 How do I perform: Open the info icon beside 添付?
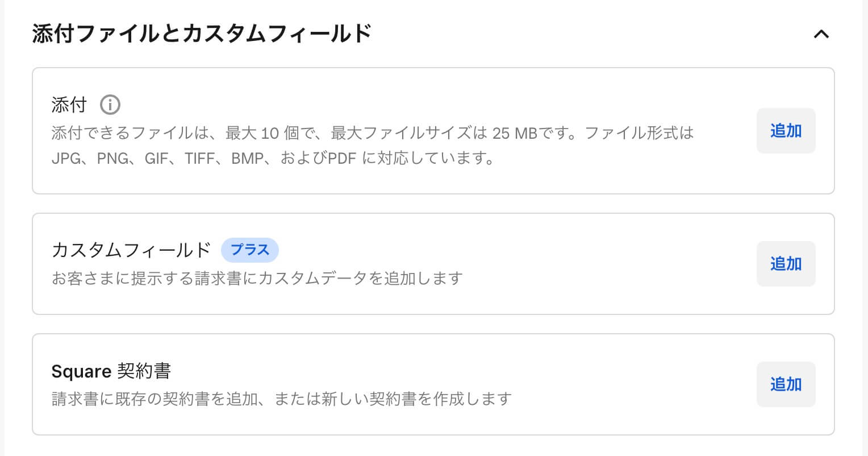point(110,105)
